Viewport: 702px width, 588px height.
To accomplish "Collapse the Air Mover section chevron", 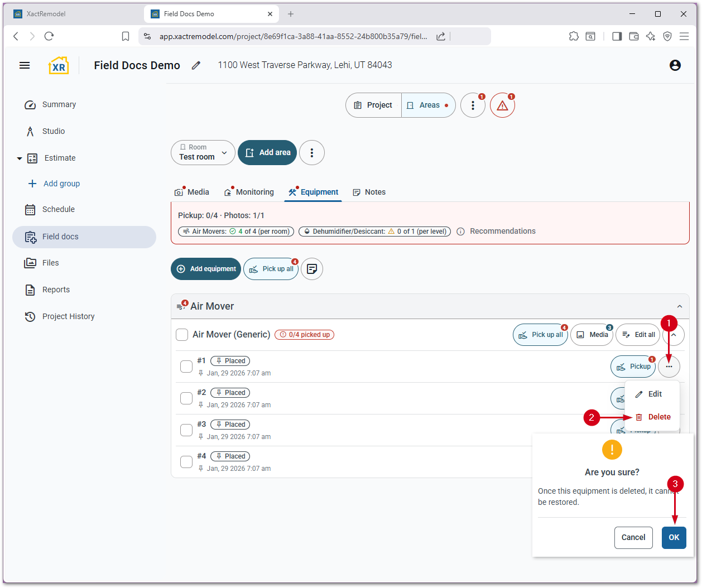I will tap(679, 306).
